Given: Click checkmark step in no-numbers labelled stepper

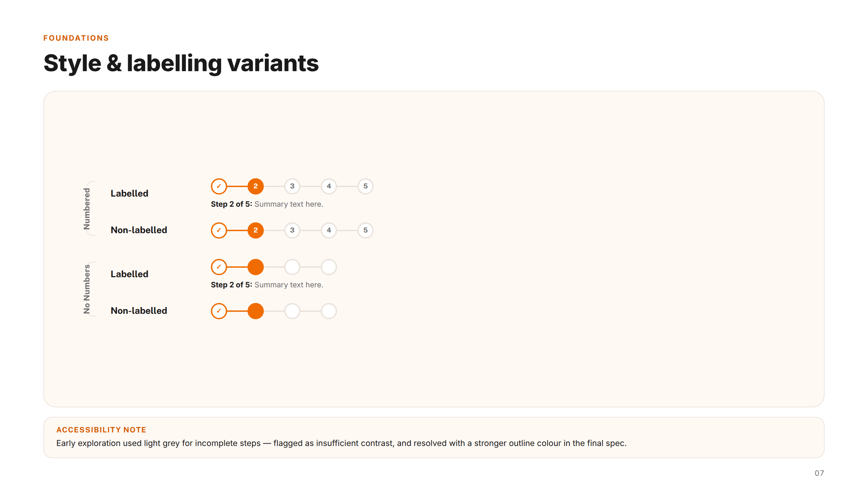Looking at the screenshot, I should click(219, 267).
